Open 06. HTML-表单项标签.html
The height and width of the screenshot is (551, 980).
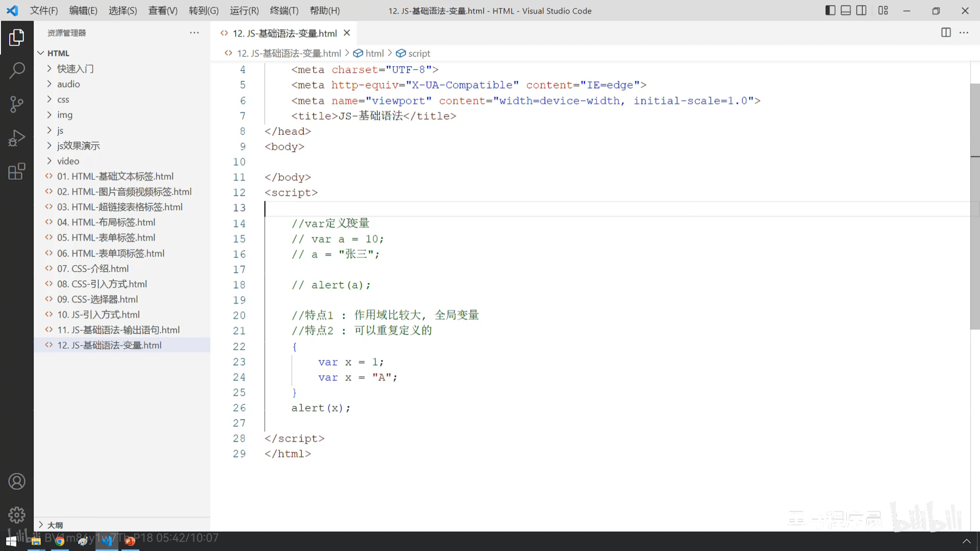pos(122,253)
